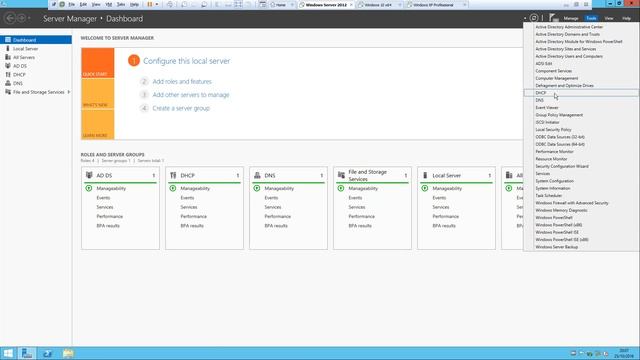The height and width of the screenshot is (360, 640).
Task: Select the QUICK START tile
Action: 98,63
